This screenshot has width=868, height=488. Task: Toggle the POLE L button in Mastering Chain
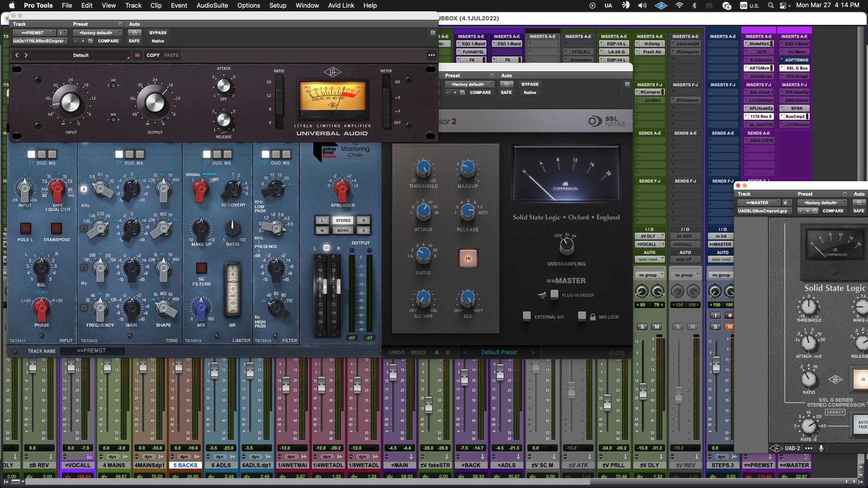25,228
